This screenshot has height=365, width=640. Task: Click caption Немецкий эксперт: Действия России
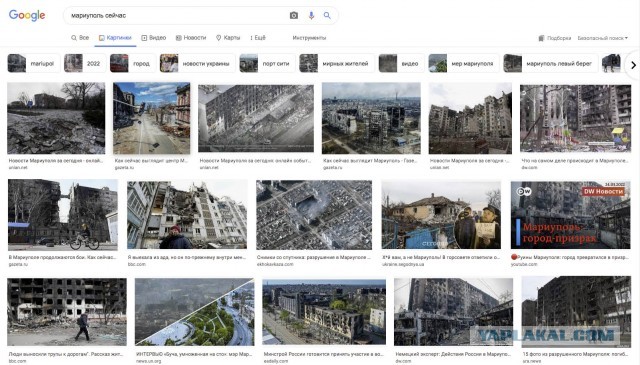click(453, 354)
